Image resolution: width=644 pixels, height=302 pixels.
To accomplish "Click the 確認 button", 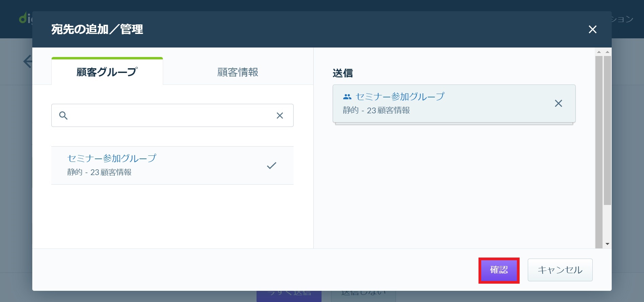I will tap(499, 270).
